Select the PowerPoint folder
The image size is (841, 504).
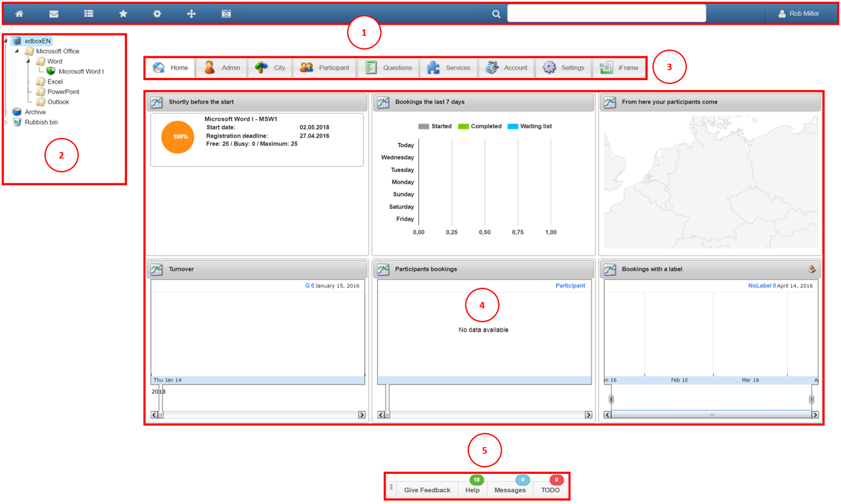(x=63, y=92)
